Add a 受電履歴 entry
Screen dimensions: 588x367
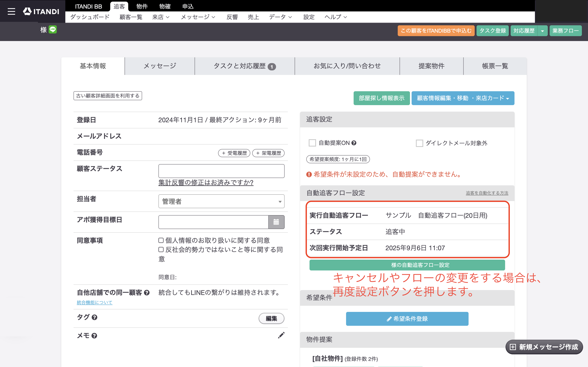234,153
